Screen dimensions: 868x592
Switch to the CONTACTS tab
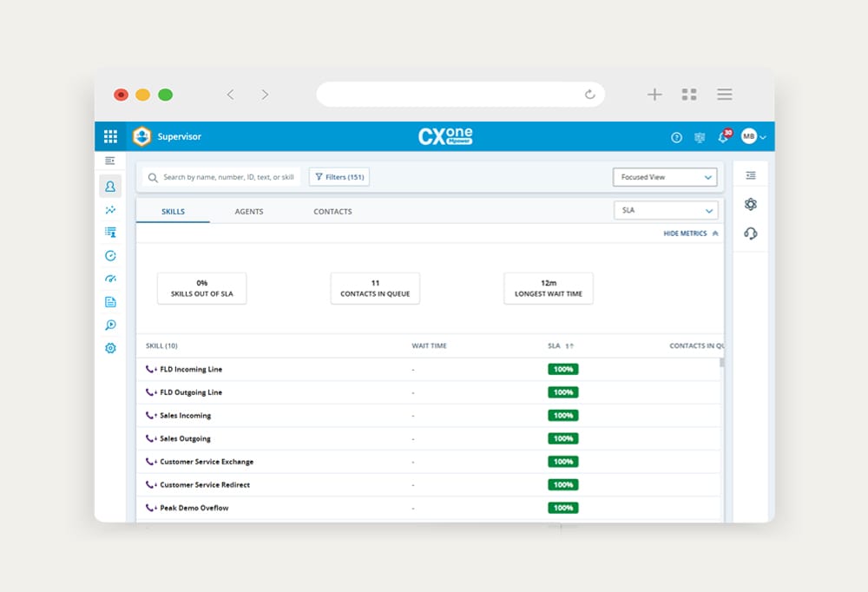tap(332, 212)
